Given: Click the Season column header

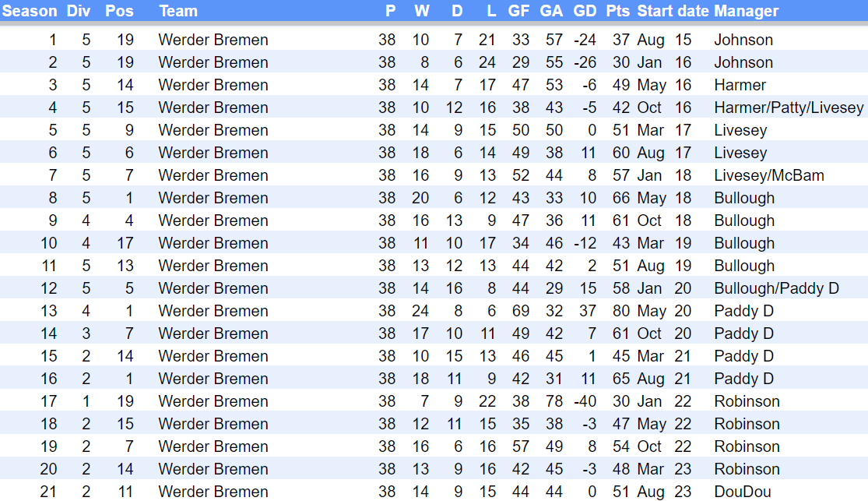Looking at the screenshot, I should (x=30, y=11).
